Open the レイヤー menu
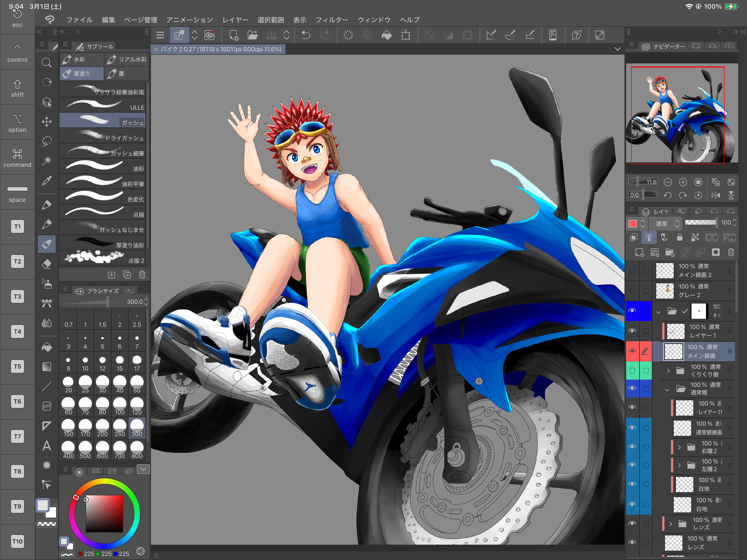The image size is (747, 560). click(235, 20)
